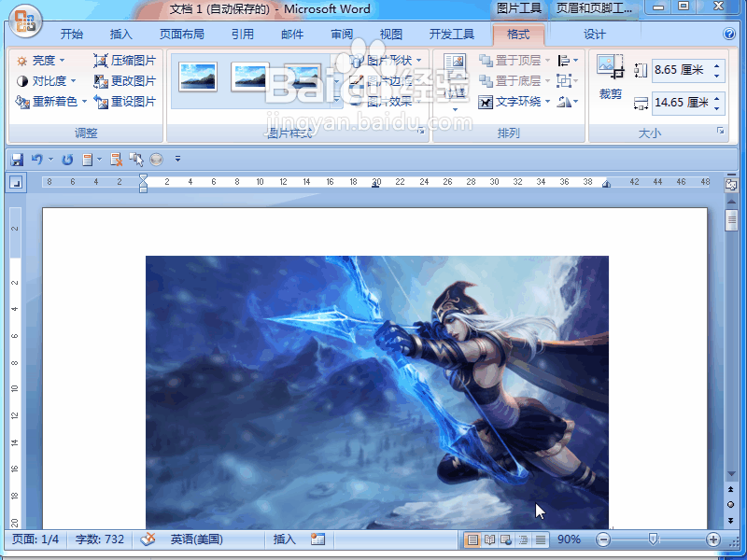Open the Office button menu
The image size is (747, 560).
[x=25, y=20]
